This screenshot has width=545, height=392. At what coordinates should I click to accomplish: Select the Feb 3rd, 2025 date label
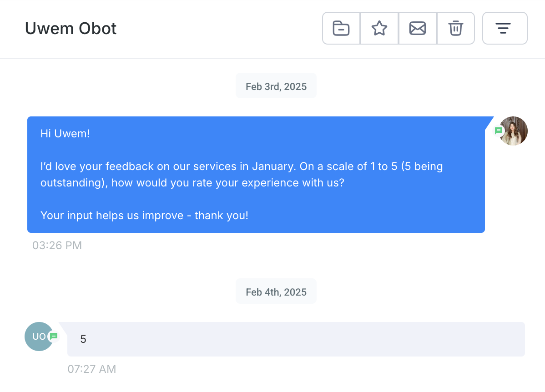click(276, 86)
